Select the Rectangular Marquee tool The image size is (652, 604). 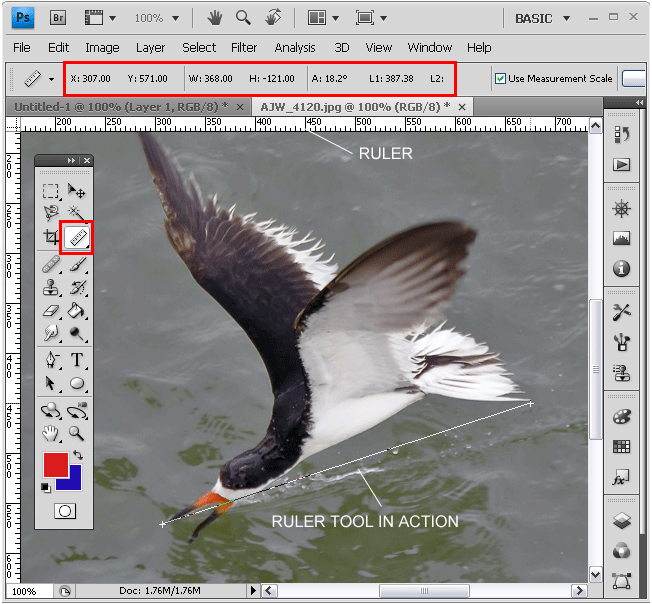[51, 192]
